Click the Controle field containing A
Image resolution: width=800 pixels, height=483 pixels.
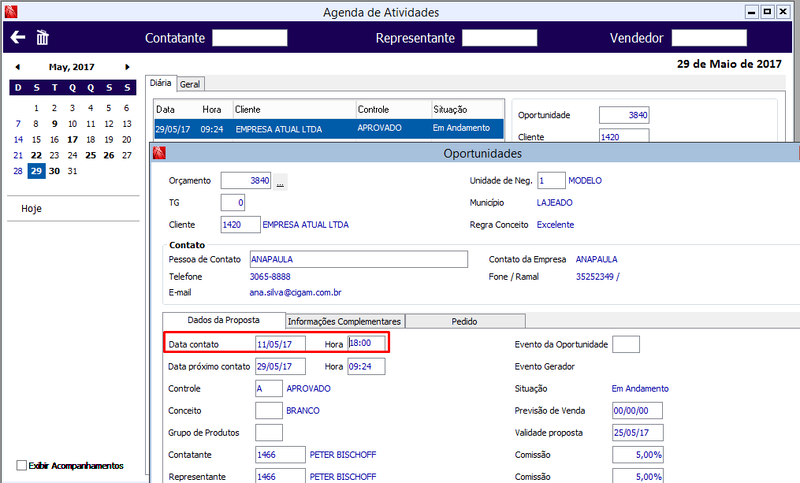pos(269,388)
